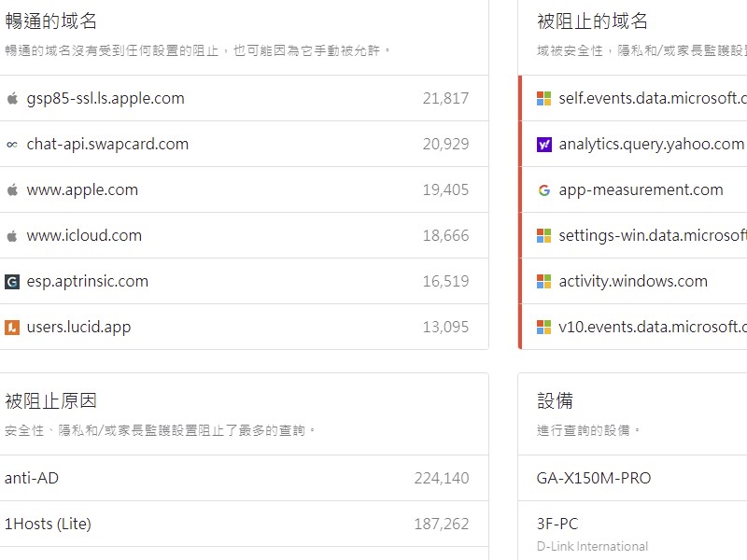Image resolution: width=747 pixels, height=560 pixels.
Task: Select device 3F-PC
Action: click(557, 524)
